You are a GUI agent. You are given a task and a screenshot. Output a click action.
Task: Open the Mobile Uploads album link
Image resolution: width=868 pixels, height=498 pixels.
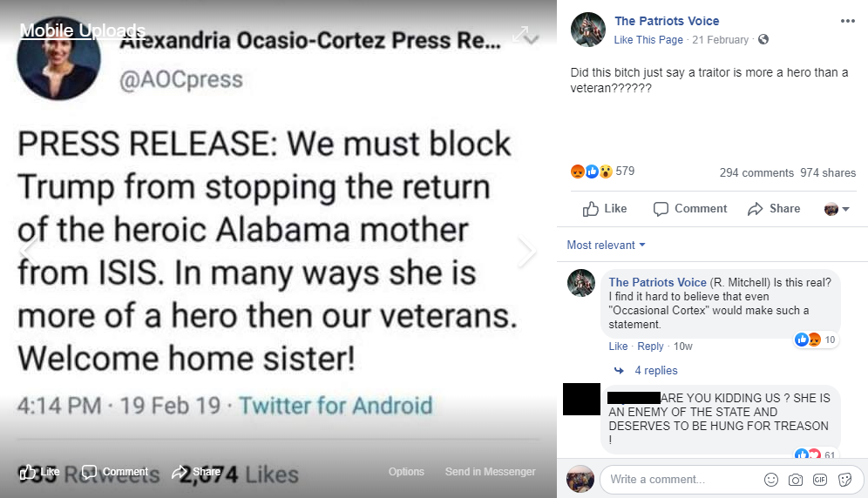(82, 31)
